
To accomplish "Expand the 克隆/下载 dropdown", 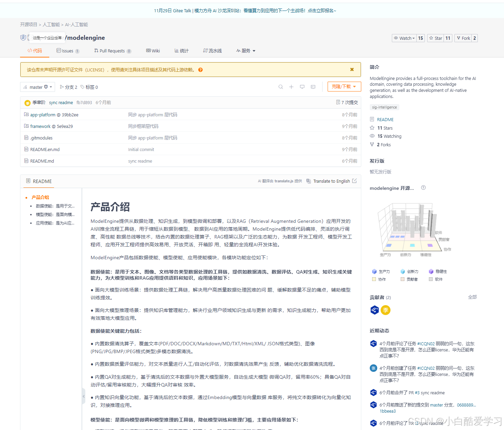I will (x=344, y=87).
